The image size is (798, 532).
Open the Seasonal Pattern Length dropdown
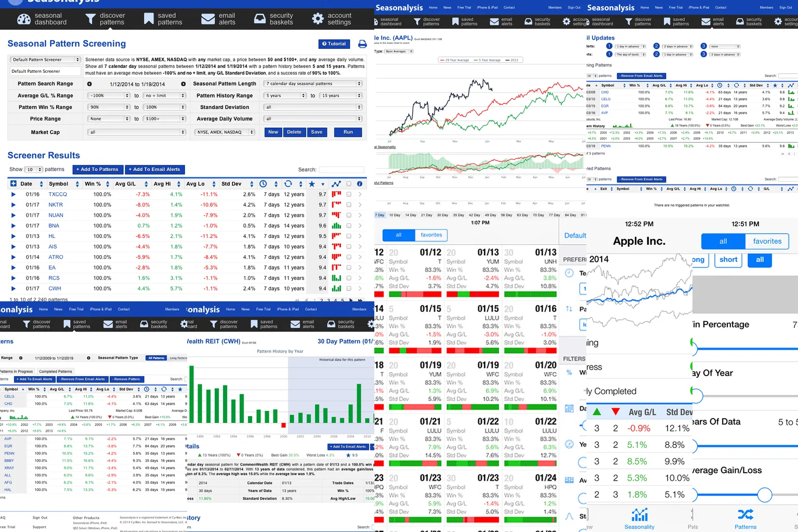pyautogui.click(x=312, y=84)
